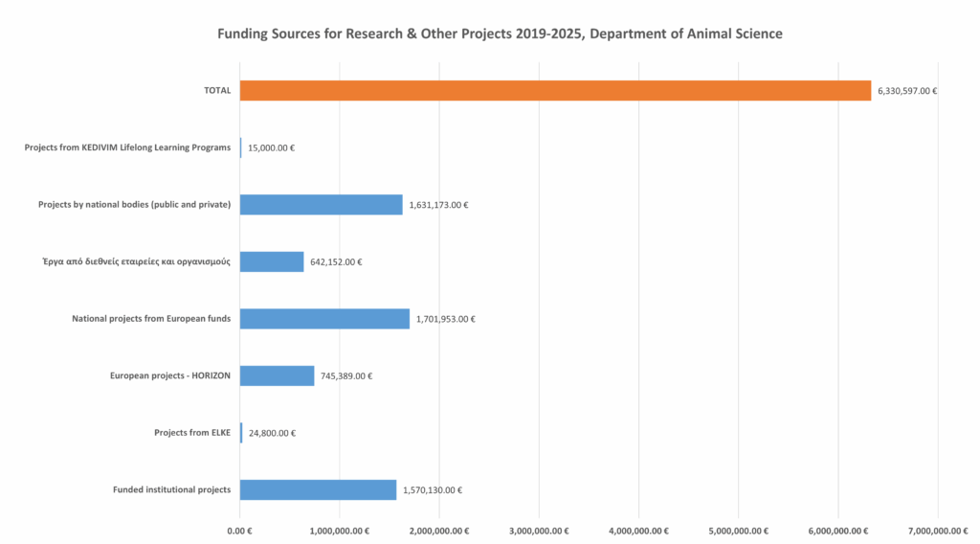Select the 1,701,953.00 € data label
The width and height of the screenshot is (980, 544).
(x=446, y=319)
